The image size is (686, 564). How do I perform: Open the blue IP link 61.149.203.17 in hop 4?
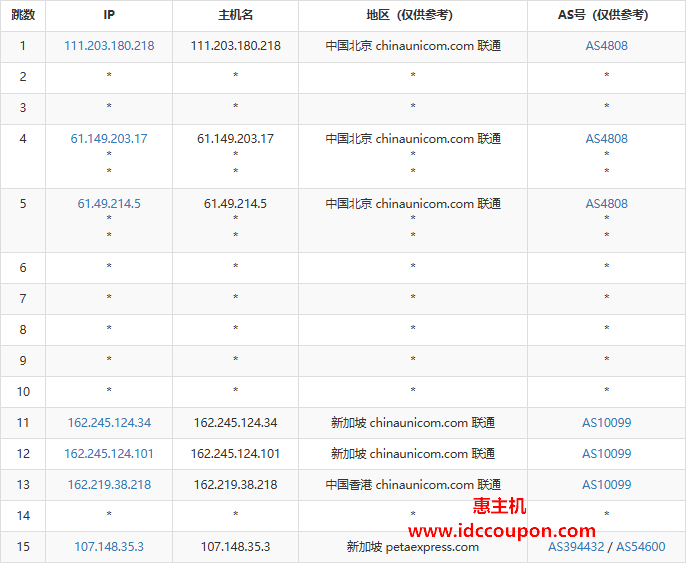coord(109,139)
